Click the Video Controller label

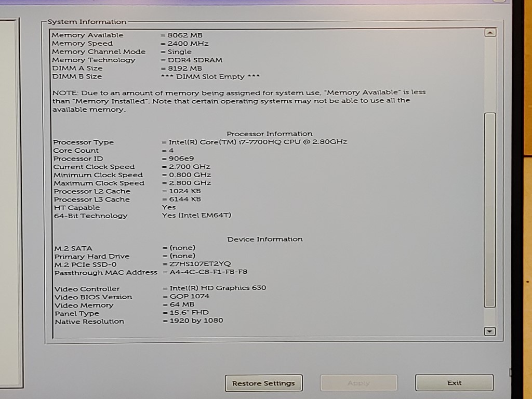coord(87,289)
